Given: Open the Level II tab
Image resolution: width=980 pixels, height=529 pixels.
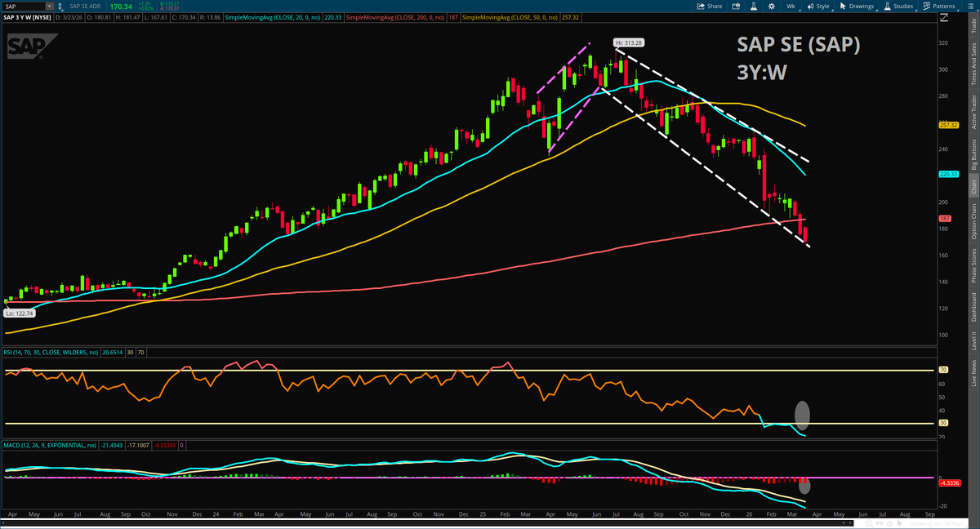Looking at the screenshot, I should [x=973, y=341].
